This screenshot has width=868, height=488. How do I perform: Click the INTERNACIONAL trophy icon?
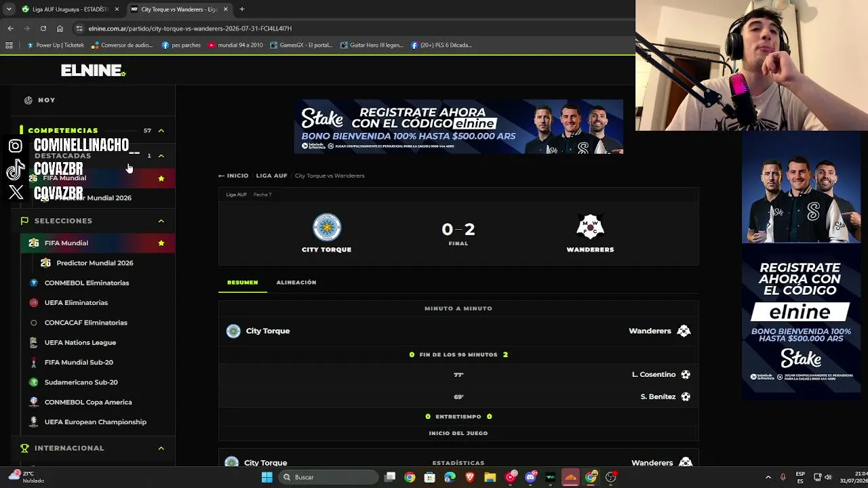[25, 448]
